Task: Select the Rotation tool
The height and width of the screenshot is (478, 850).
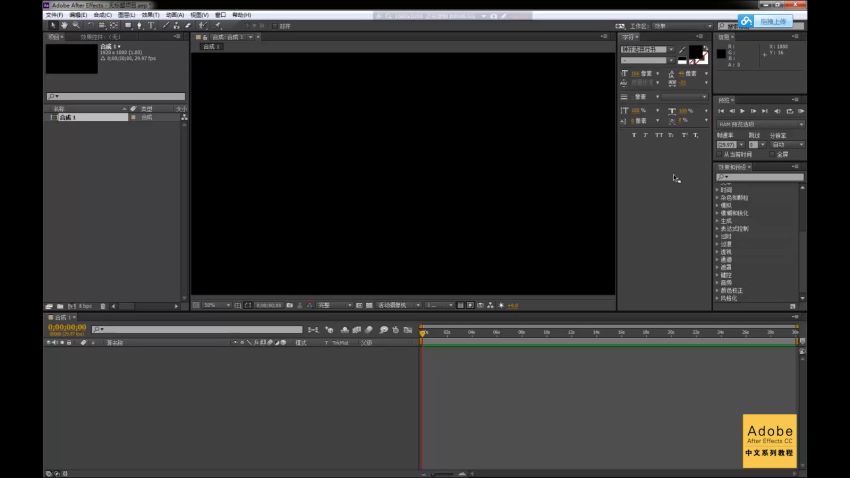Action: pos(90,25)
